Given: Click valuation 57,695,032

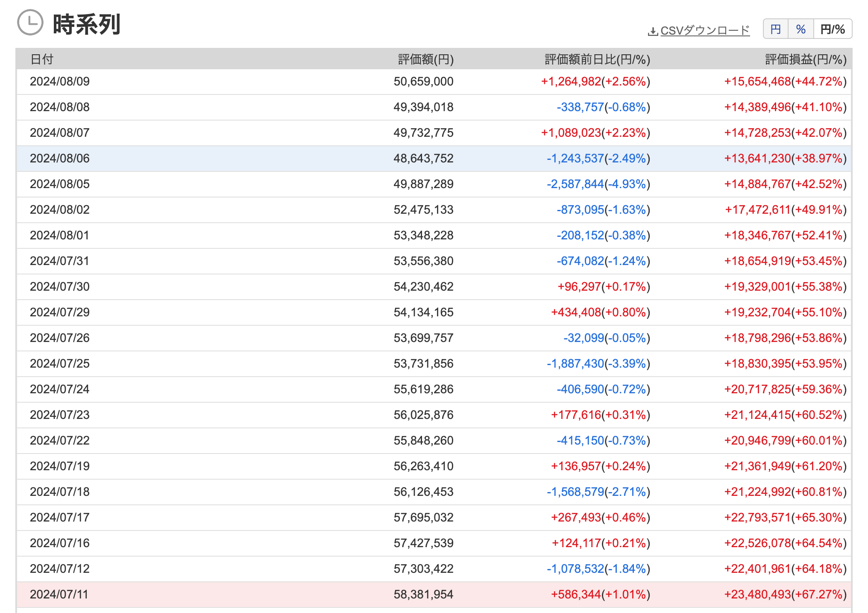Looking at the screenshot, I should 423,517.
